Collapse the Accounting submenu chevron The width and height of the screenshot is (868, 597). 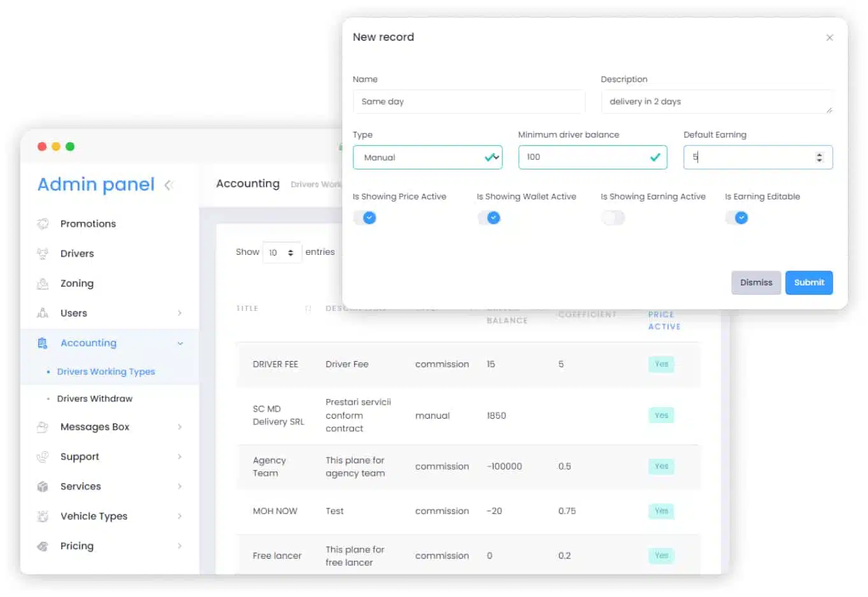[x=180, y=343]
